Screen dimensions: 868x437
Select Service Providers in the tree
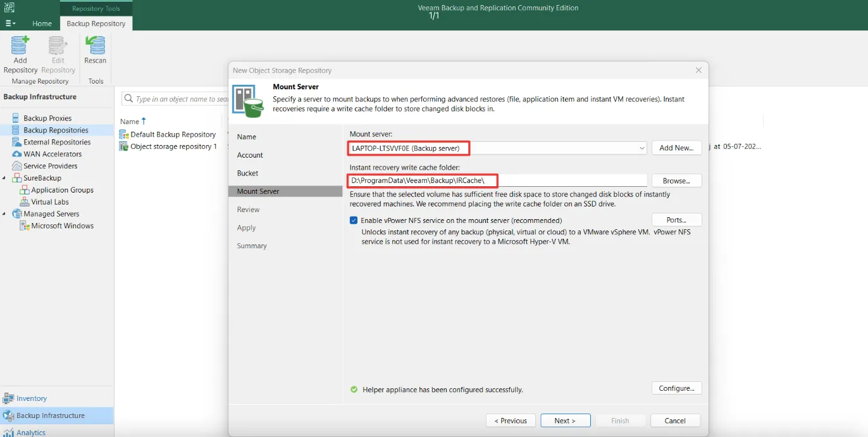pos(50,166)
